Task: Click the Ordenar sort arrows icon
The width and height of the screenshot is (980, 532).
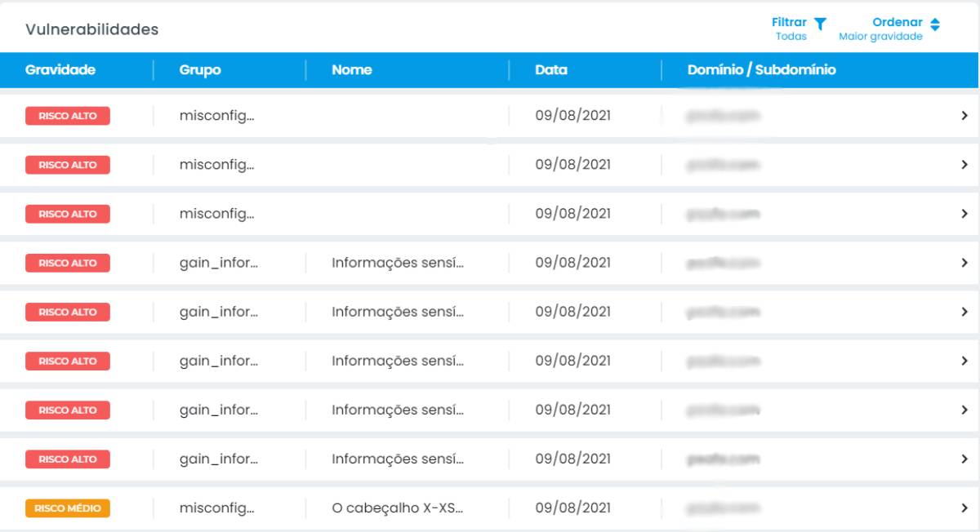Action: pyautogui.click(x=935, y=24)
